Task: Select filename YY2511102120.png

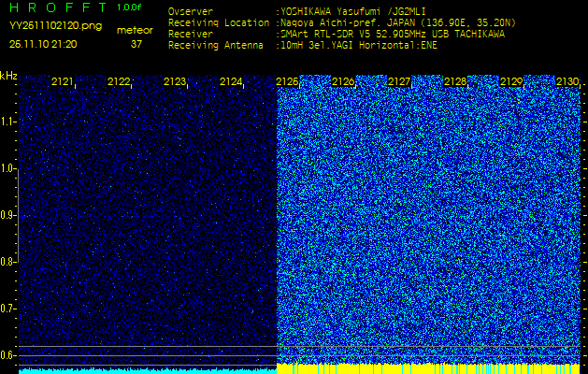Action: pos(55,26)
